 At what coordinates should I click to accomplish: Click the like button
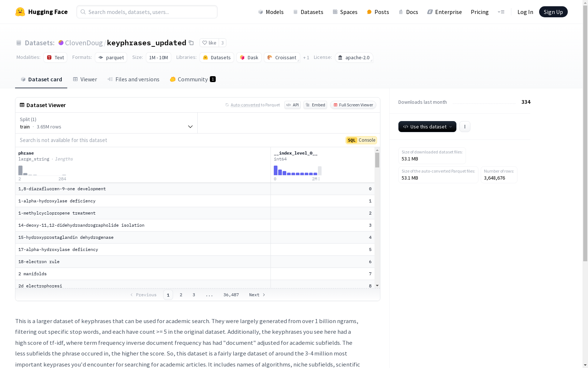point(209,43)
